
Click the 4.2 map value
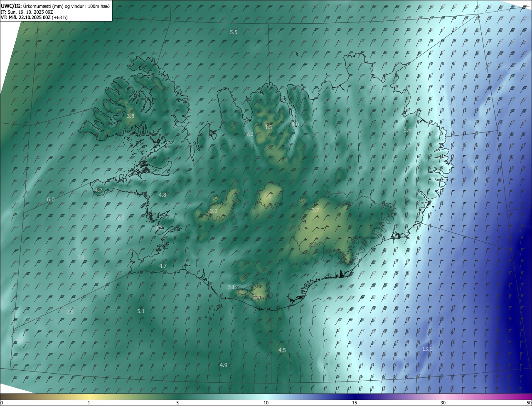point(99,190)
